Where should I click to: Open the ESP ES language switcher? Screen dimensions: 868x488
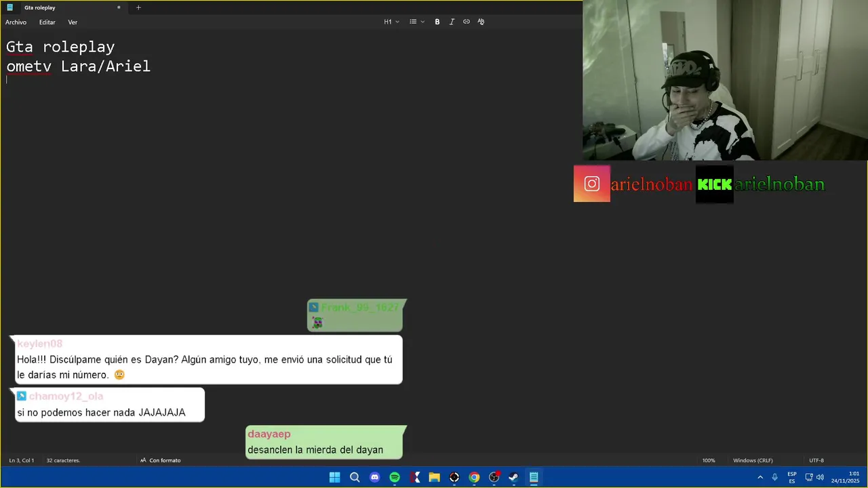[x=792, y=477]
